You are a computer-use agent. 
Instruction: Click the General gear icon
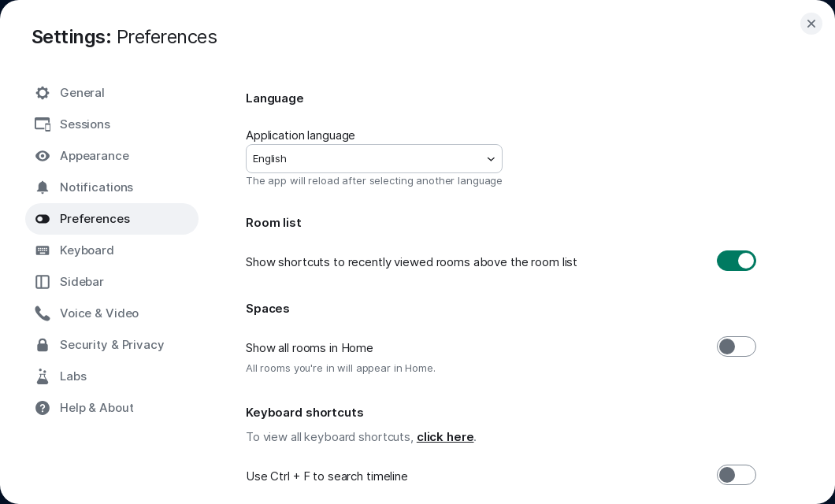coord(43,93)
